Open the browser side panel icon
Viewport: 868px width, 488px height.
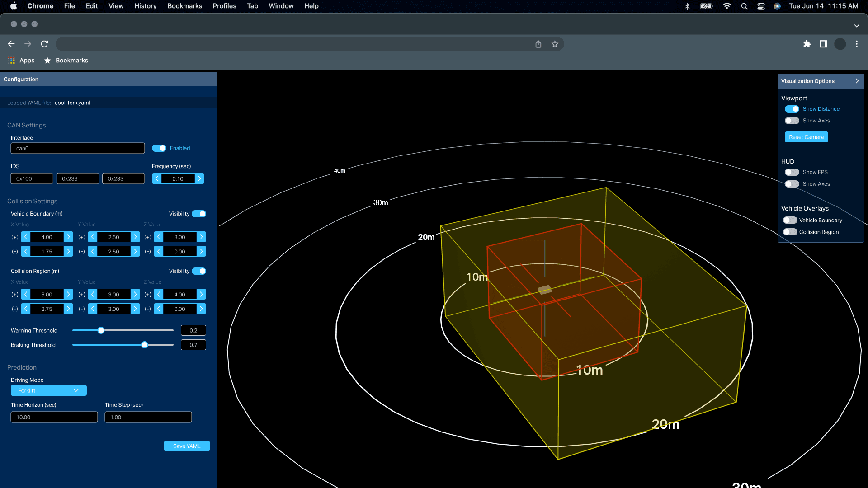click(x=823, y=44)
